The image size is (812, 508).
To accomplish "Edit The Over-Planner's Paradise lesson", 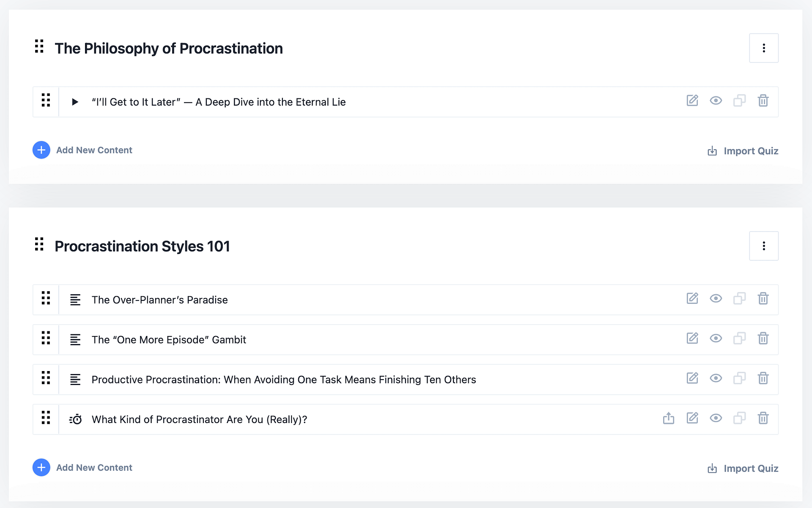I will [x=692, y=298].
